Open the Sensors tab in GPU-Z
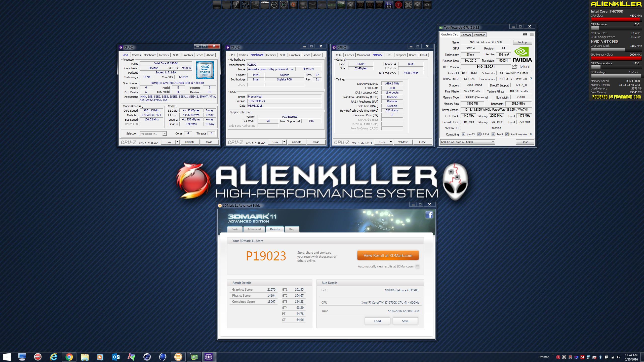Image resolution: width=644 pixels, height=362 pixels. [466, 35]
